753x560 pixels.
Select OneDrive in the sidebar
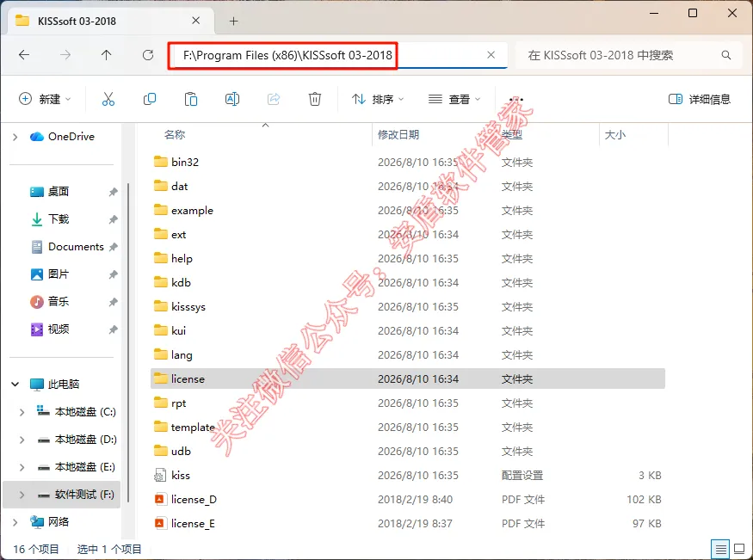pyautogui.click(x=61, y=137)
